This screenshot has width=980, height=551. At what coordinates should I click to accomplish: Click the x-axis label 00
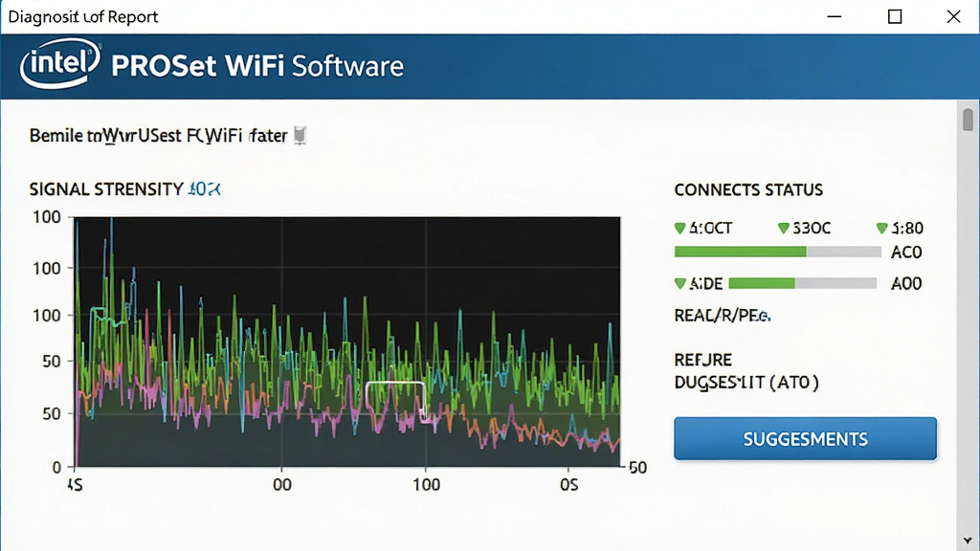pos(282,485)
